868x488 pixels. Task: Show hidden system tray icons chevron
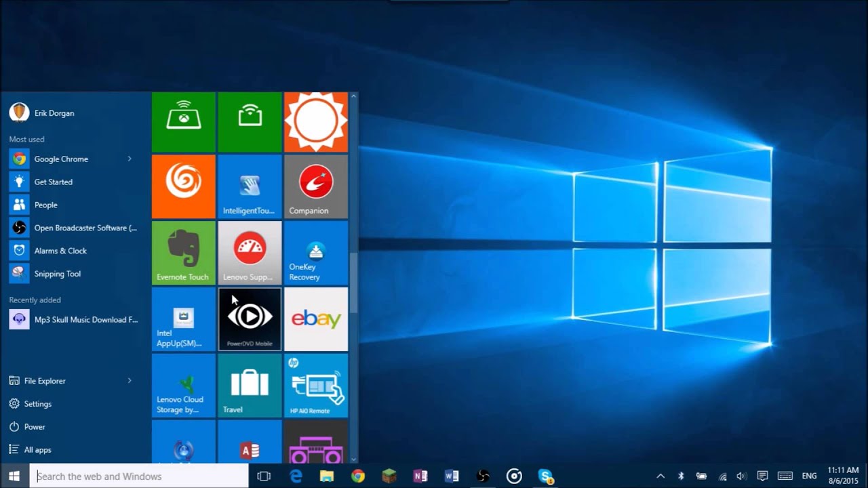(x=660, y=476)
